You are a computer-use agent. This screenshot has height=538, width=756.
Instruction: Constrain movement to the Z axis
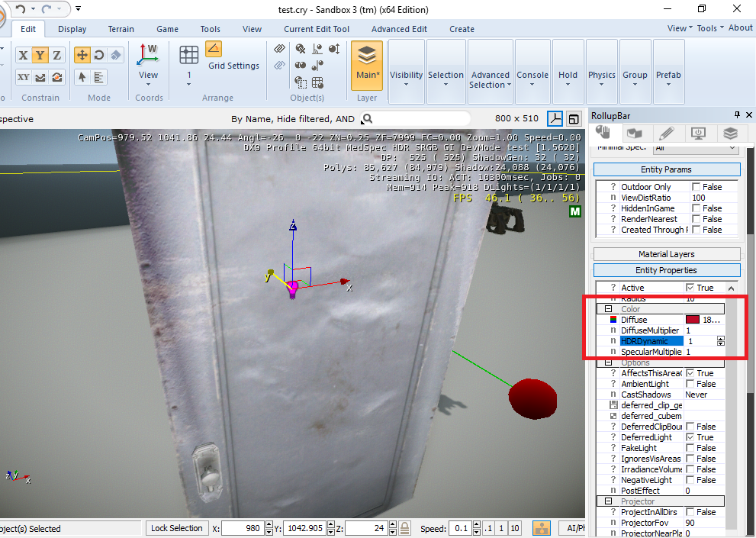click(57, 55)
